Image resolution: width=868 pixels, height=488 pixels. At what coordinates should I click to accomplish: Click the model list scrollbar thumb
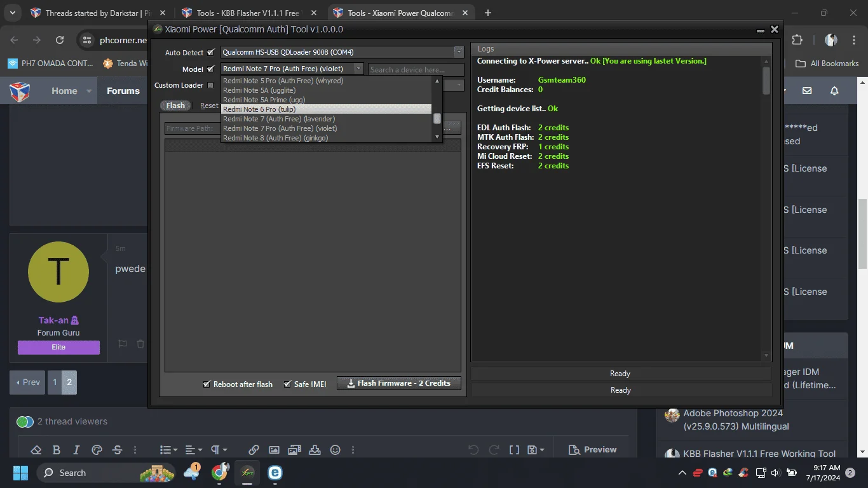pos(437,119)
